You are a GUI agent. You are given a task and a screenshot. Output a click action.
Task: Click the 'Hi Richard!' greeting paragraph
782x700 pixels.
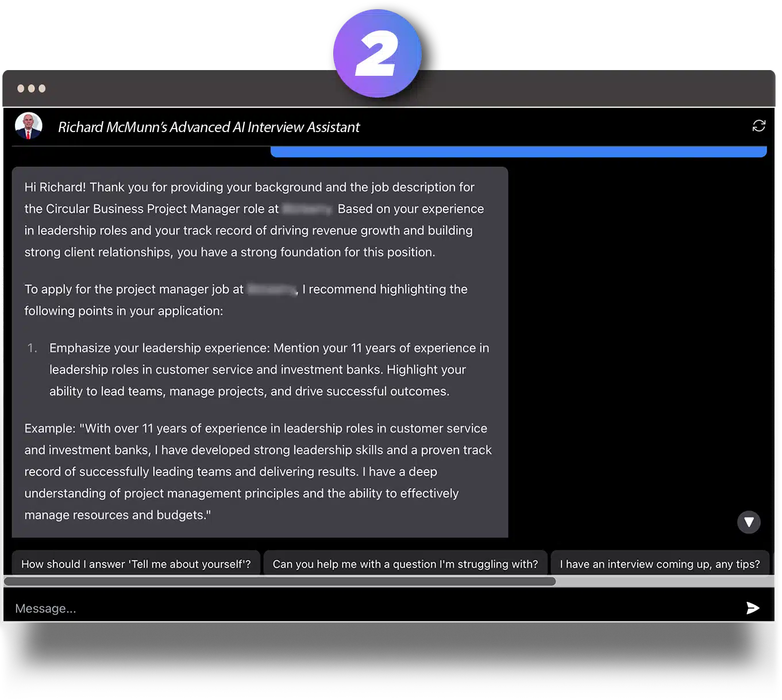[x=253, y=219]
